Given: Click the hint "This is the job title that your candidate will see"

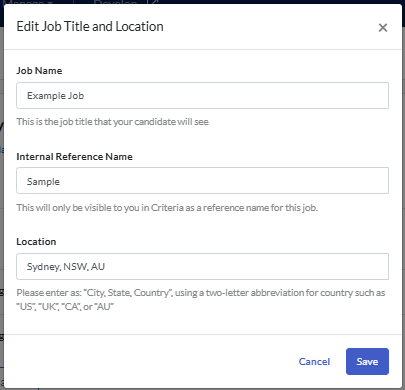Looking at the screenshot, I should (113, 122).
